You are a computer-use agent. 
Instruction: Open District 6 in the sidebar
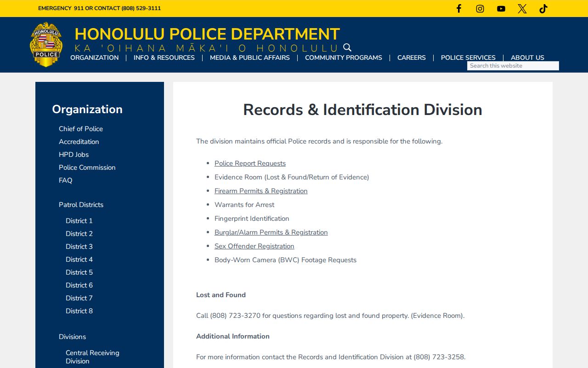(x=79, y=285)
